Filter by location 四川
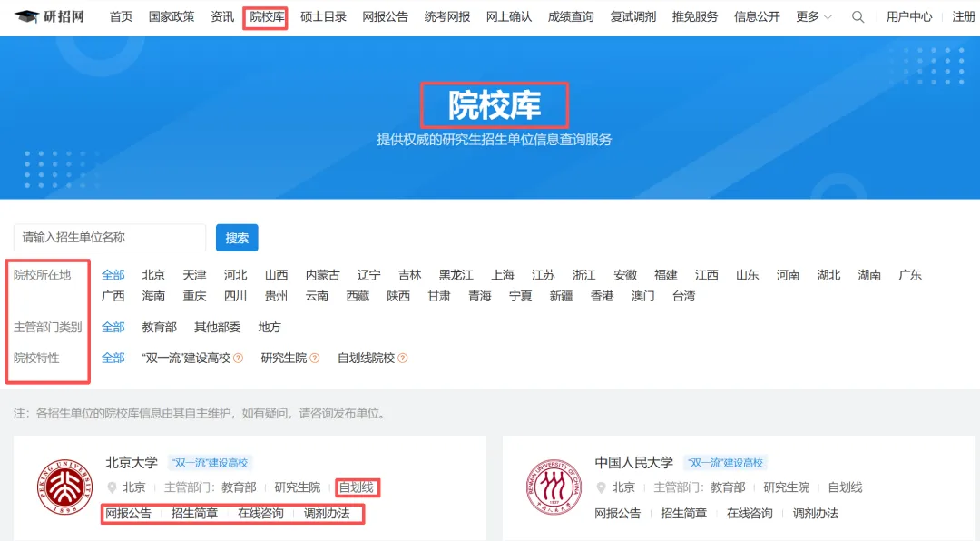980x541 pixels. [235, 296]
